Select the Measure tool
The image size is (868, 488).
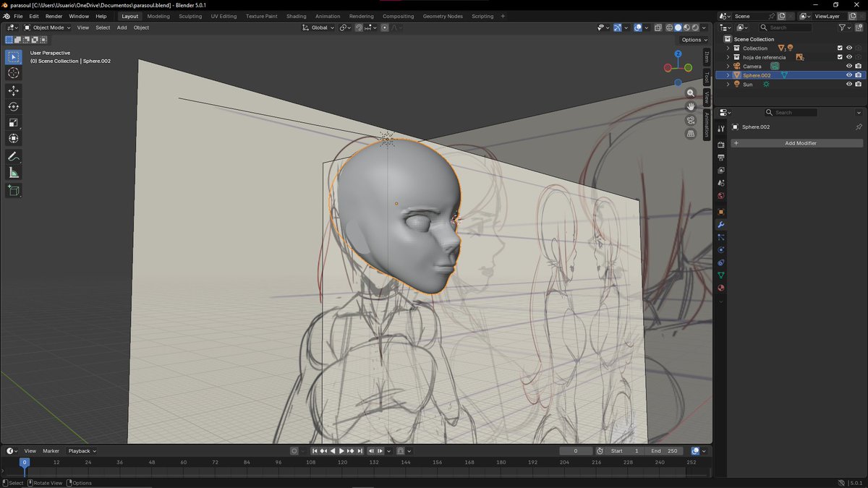[14, 172]
